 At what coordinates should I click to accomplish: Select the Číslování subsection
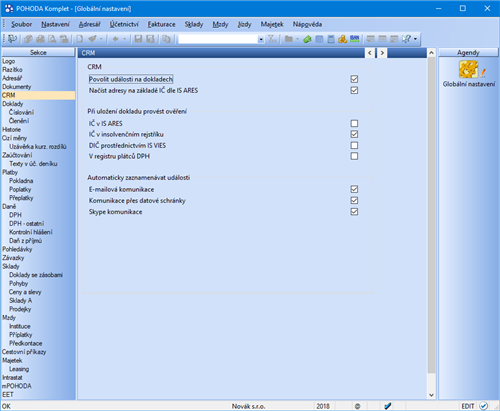coord(21,112)
